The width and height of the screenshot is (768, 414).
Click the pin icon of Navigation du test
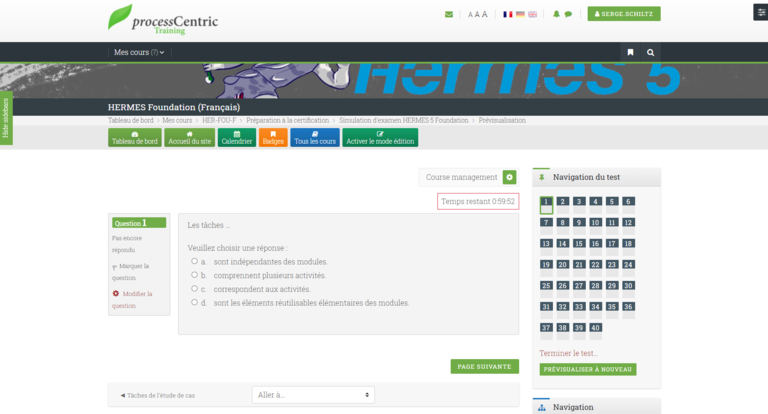[542, 177]
